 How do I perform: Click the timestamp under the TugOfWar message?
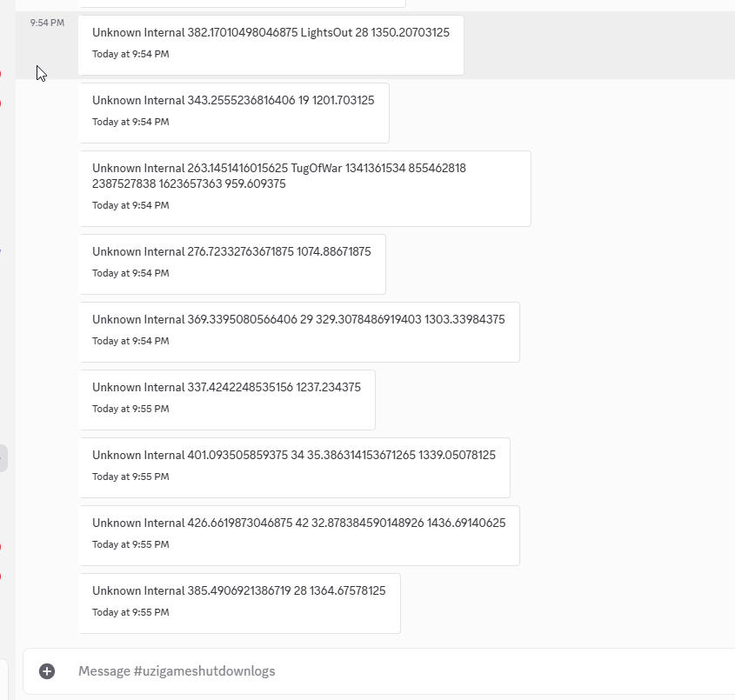pos(130,205)
